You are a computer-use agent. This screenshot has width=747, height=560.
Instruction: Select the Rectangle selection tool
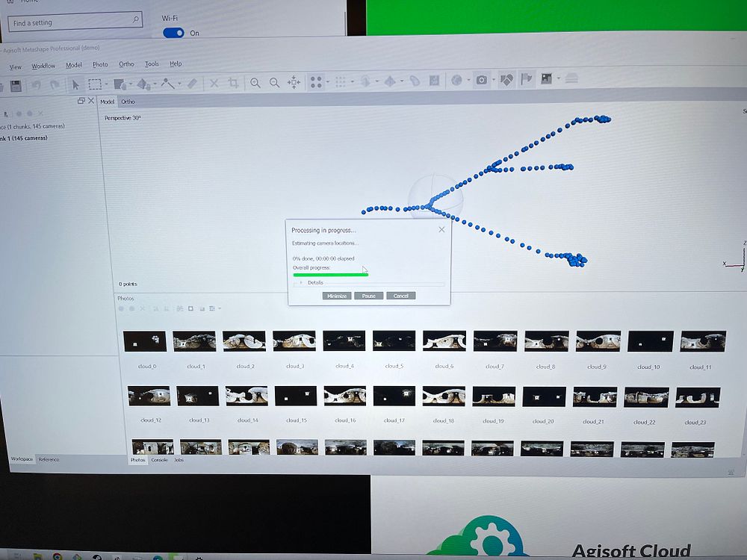[95, 84]
